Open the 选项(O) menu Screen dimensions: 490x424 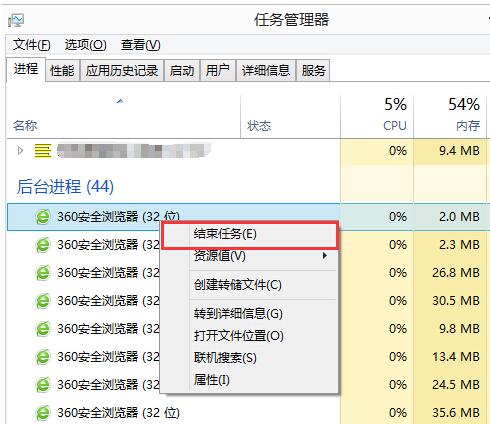tap(85, 45)
